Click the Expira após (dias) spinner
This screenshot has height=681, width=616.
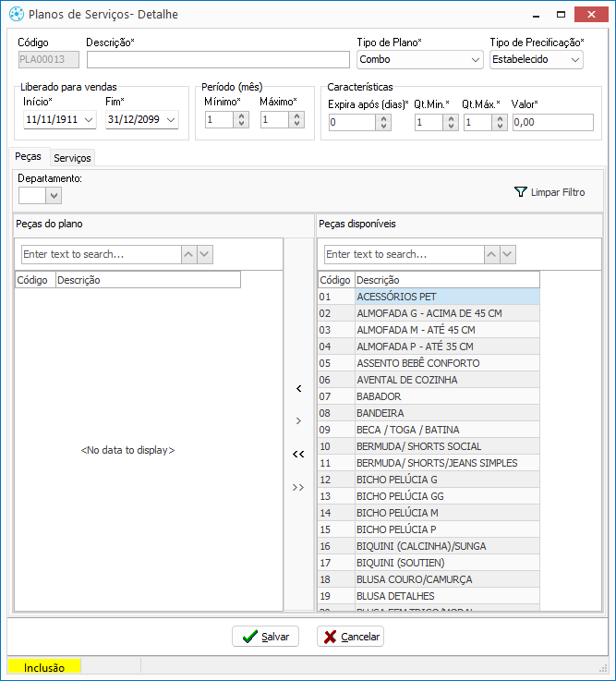[383, 123]
